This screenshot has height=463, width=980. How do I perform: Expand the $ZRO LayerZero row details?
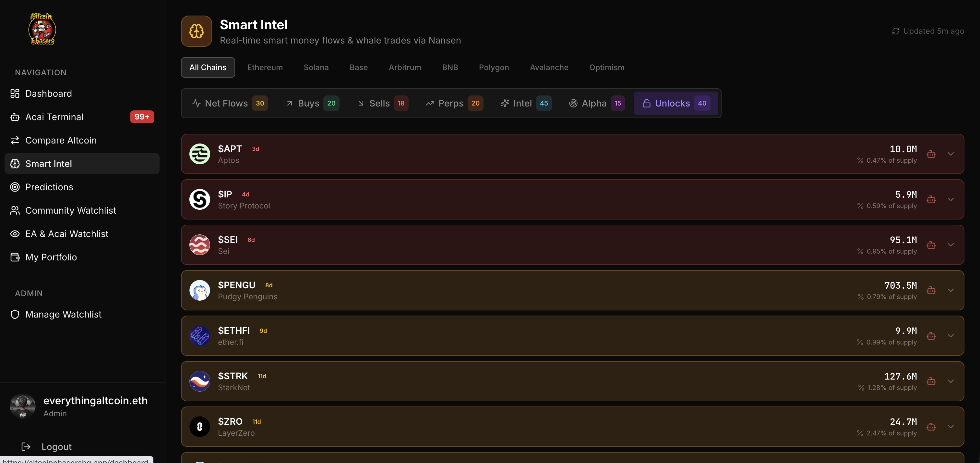pyautogui.click(x=951, y=426)
